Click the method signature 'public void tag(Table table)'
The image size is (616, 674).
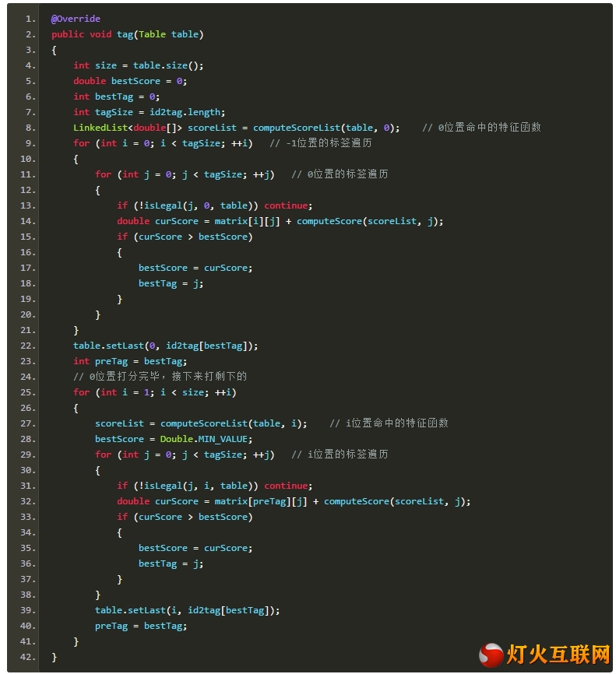128,34
